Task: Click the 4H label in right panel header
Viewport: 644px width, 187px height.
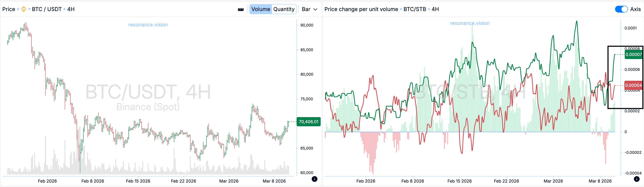Action: [435, 9]
